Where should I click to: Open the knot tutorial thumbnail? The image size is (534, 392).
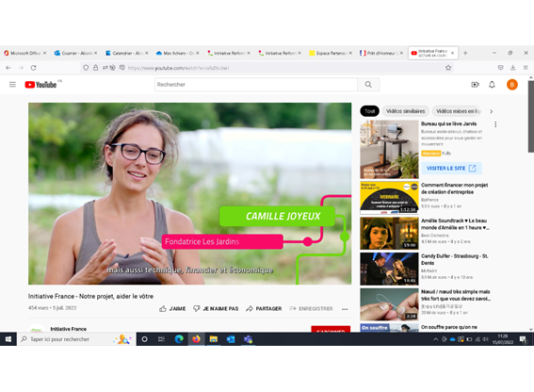pyautogui.click(x=389, y=304)
